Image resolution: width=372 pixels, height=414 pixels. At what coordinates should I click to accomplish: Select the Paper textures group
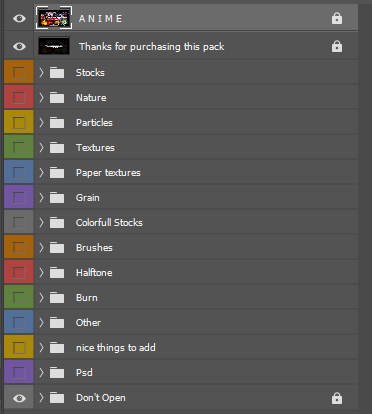pyautogui.click(x=196, y=172)
